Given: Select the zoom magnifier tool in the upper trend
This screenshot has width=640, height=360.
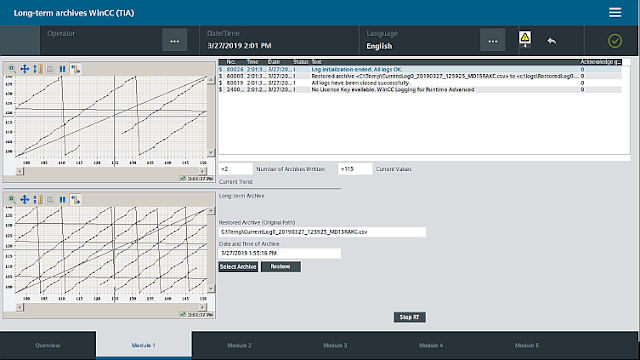Looking at the screenshot, I should click(x=12, y=69).
